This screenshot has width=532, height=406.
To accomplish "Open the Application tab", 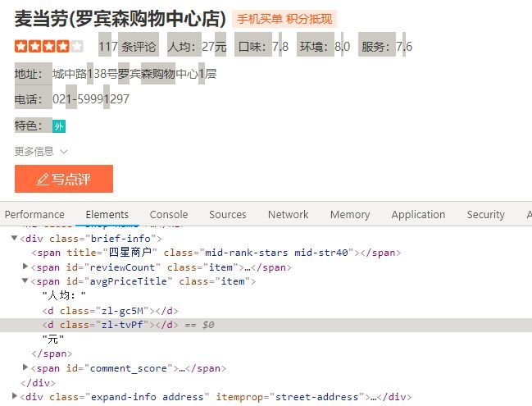I will 418,215.
